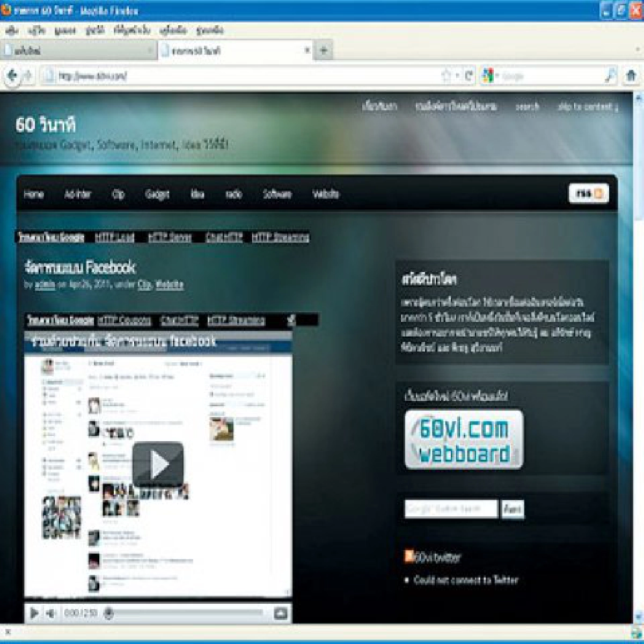This screenshot has width=644, height=644.
Task: Click the search magnifier icon in the Google box
Action: 610,76
